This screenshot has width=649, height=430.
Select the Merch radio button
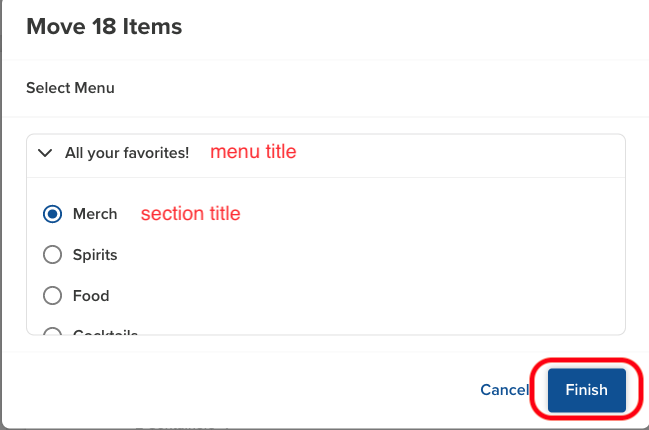pos(53,214)
